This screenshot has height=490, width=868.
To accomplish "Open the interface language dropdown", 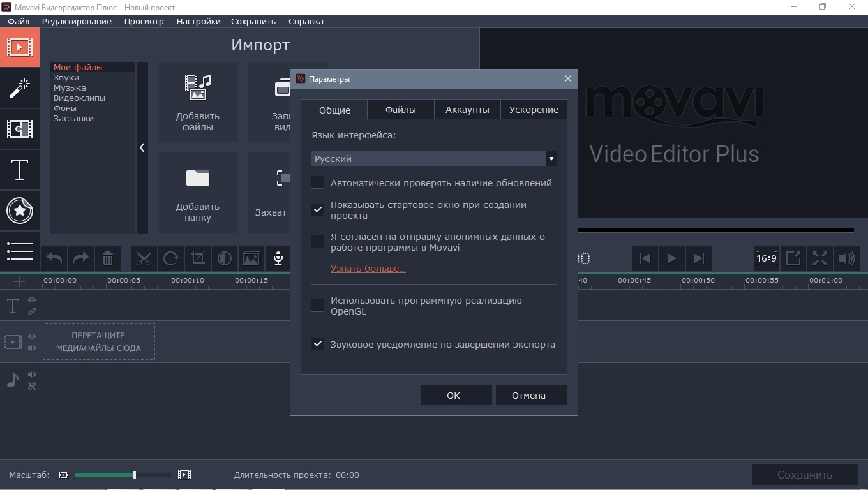I will point(433,158).
